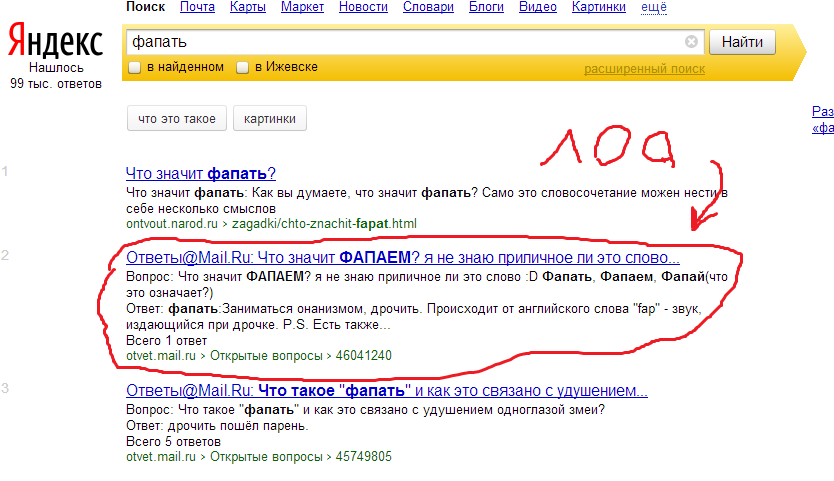This screenshot has height=481, width=834.
Task: Click the 'Всего 1 ответ' text
Action: point(166,341)
